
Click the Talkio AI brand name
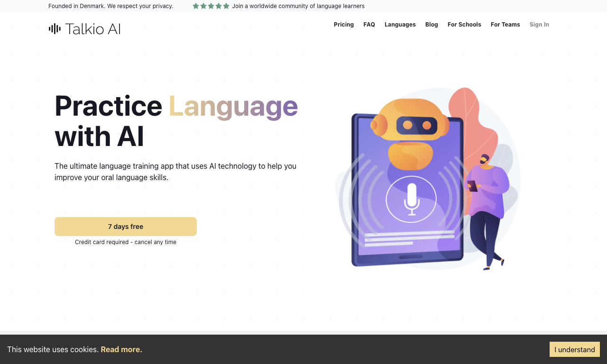(x=93, y=29)
